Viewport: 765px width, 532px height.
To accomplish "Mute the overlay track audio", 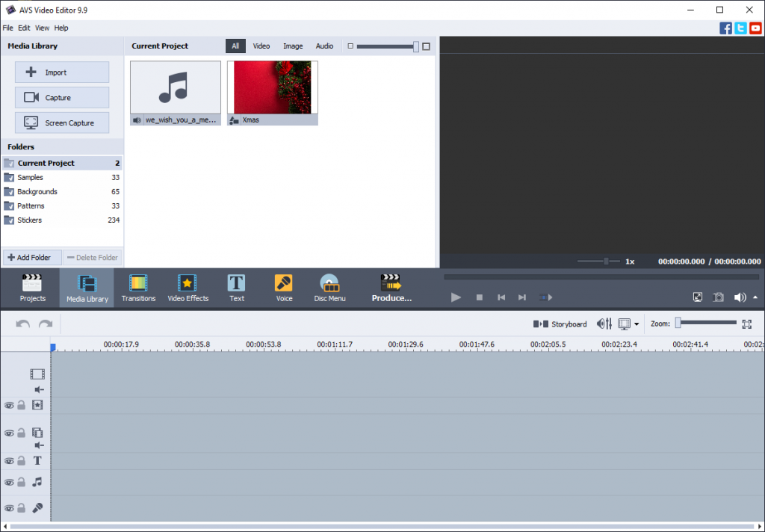I will click(39, 445).
